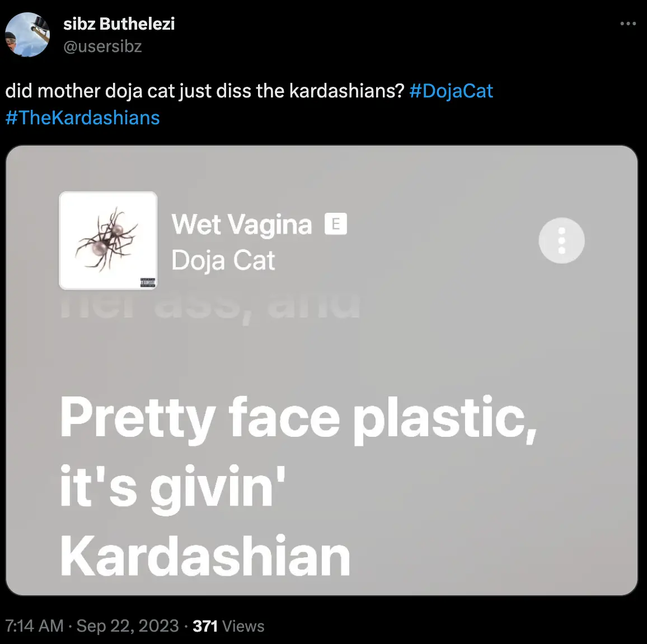
Task: Click the song title 'Wet Vagina'
Action: pyautogui.click(x=242, y=224)
